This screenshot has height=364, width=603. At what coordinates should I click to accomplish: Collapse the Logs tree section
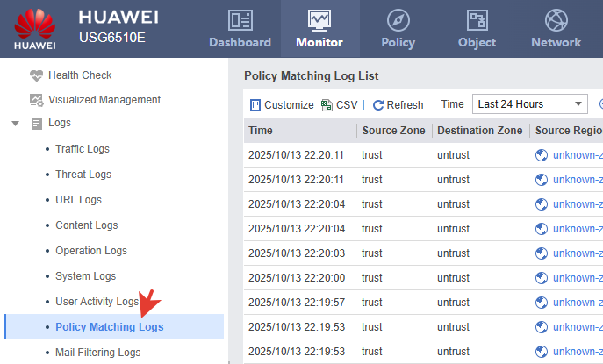[15, 124]
